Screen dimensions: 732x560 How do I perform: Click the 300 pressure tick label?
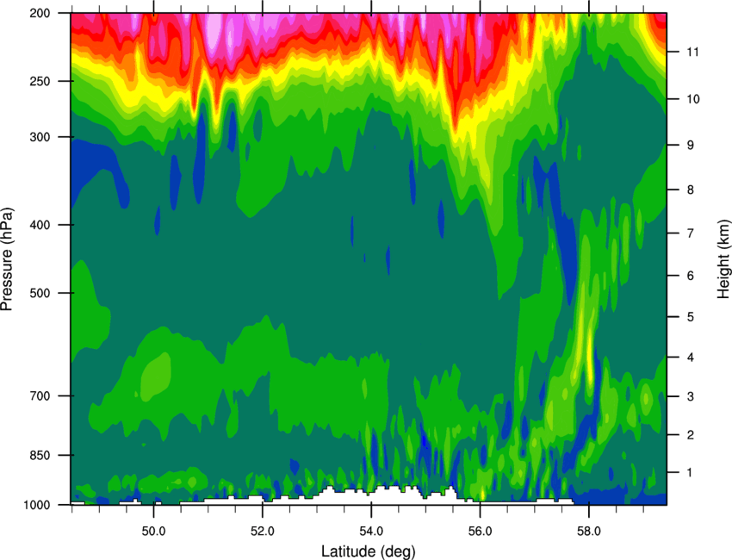[40, 137]
